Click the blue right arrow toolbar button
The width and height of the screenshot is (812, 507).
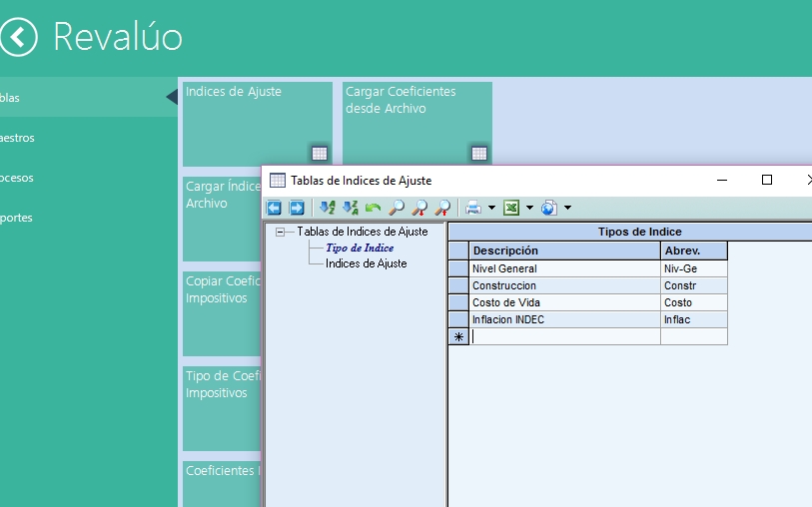click(x=297, y=208)
